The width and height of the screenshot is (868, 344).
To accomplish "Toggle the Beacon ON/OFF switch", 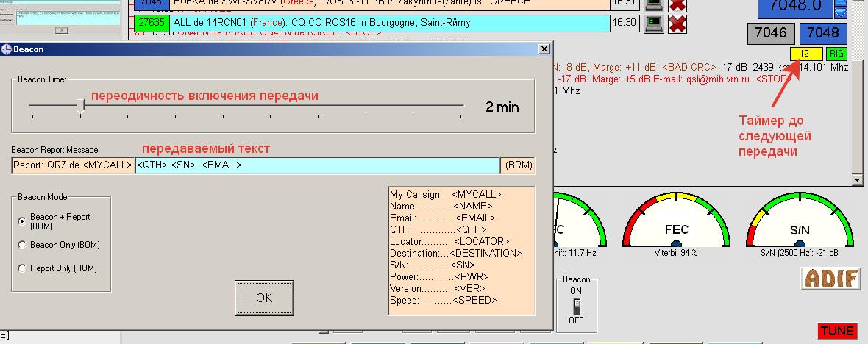I will click(x=577, y=306).
